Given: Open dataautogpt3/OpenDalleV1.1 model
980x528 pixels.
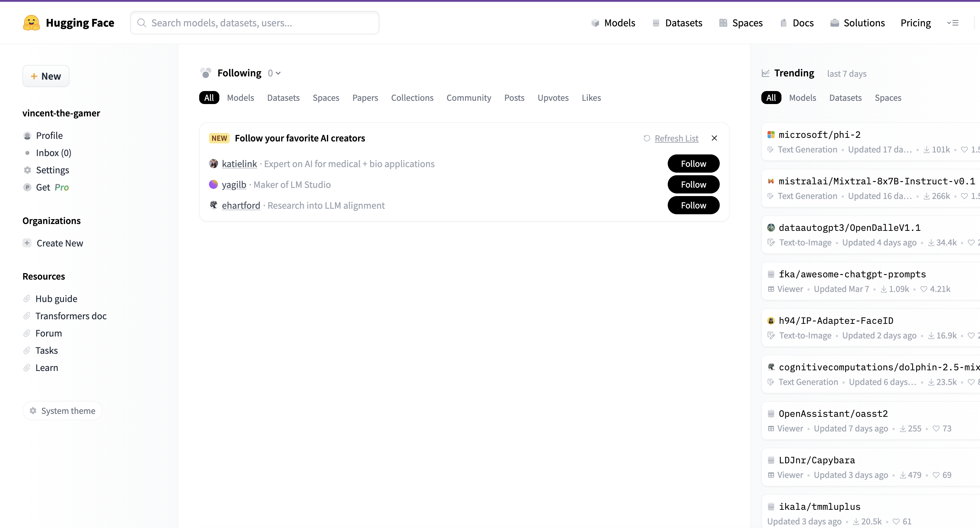Looking at the screenshot, I should 870,234.
